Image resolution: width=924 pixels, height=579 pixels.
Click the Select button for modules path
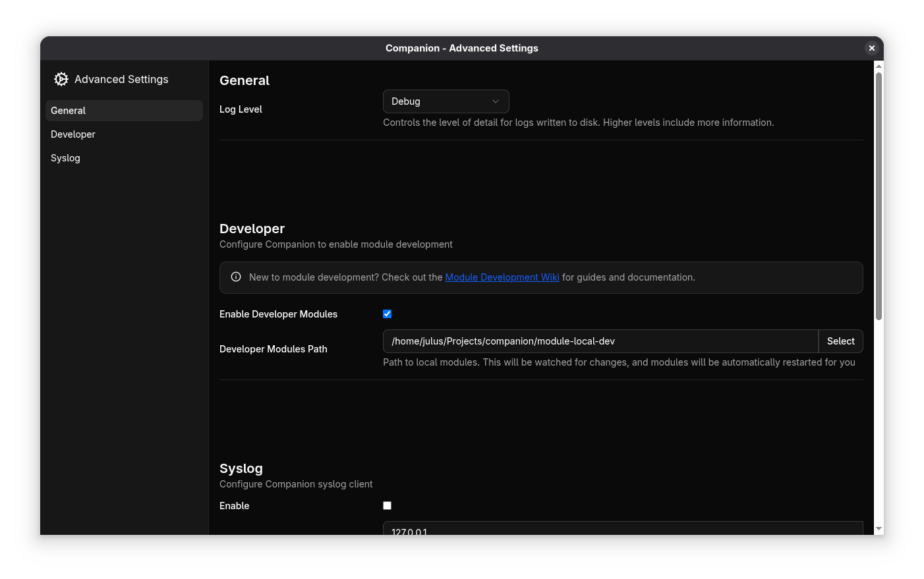click(x=840, y=341)
